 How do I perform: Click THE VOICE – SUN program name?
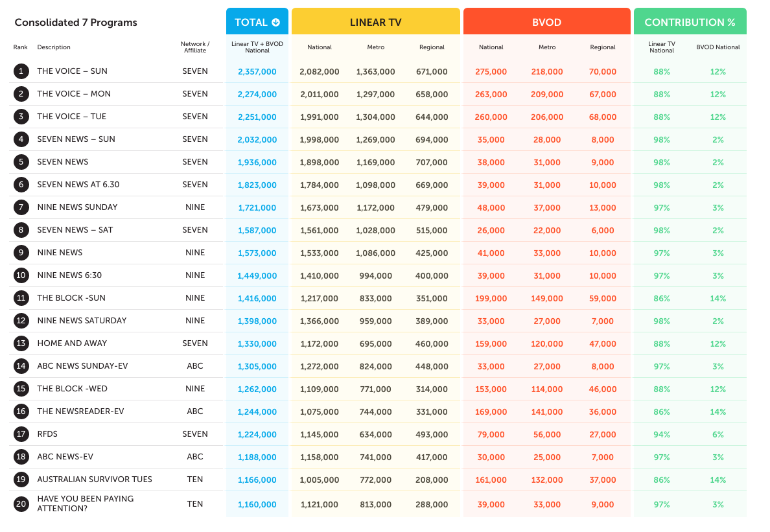coord(72,71)
